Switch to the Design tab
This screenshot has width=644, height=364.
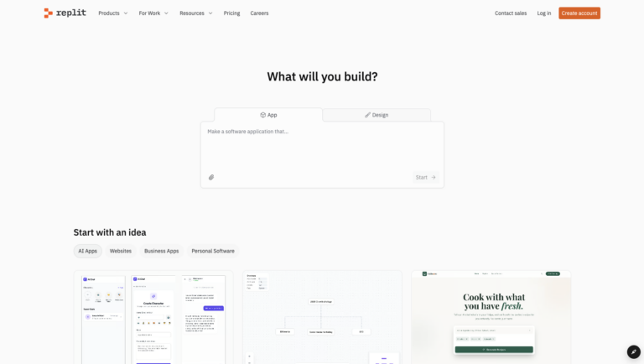[377, 115]
